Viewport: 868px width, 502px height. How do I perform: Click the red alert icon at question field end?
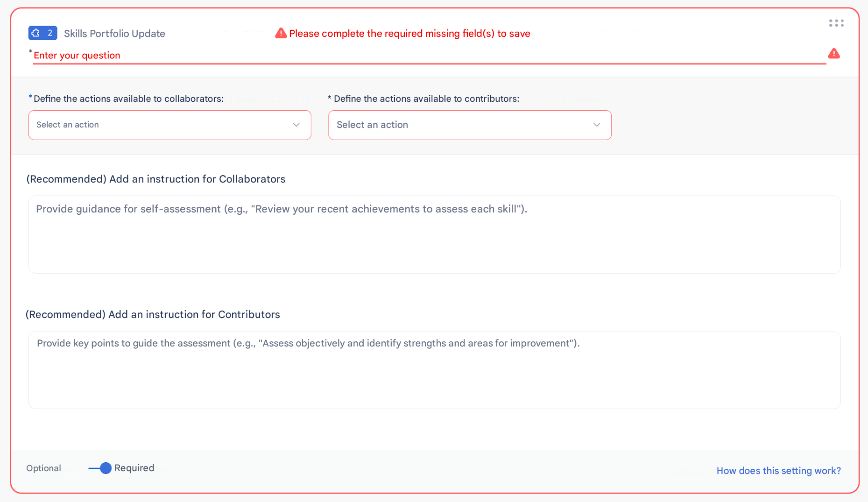833,54
